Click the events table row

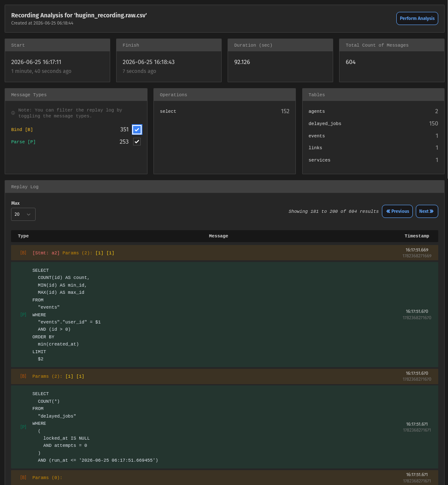(x=373, y=136)
